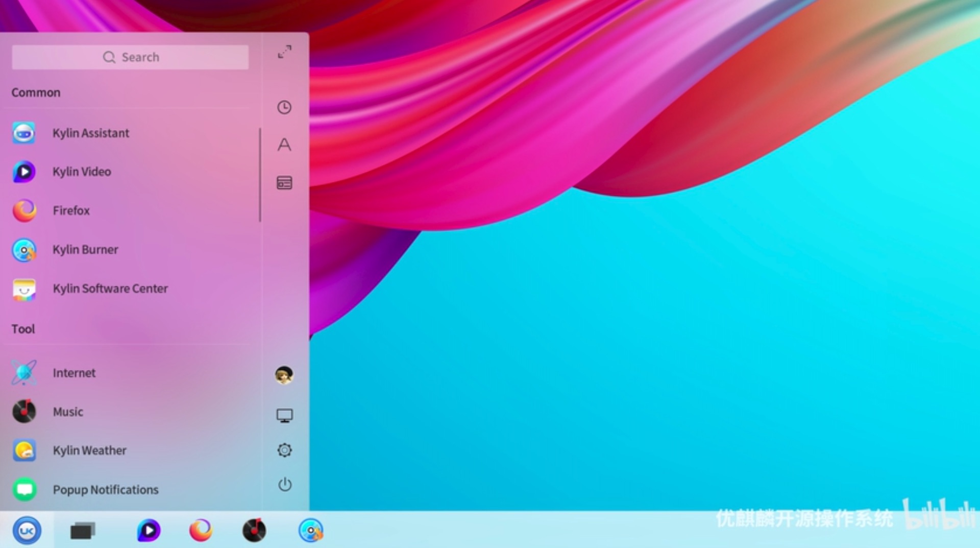Launch the Internet app under Tool

pyautogui.click(x=74, y=373)
